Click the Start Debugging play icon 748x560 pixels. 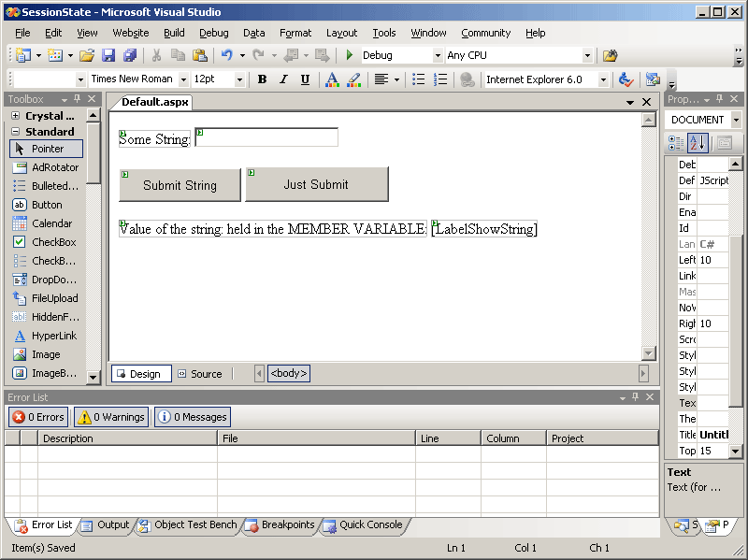(x=350, y=56)
